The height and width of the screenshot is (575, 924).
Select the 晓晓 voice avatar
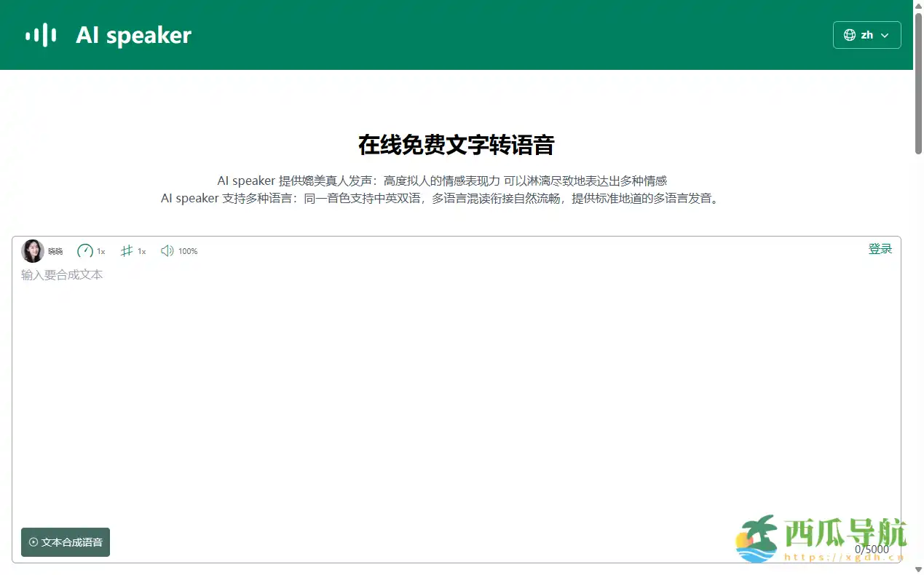point(33,250)
